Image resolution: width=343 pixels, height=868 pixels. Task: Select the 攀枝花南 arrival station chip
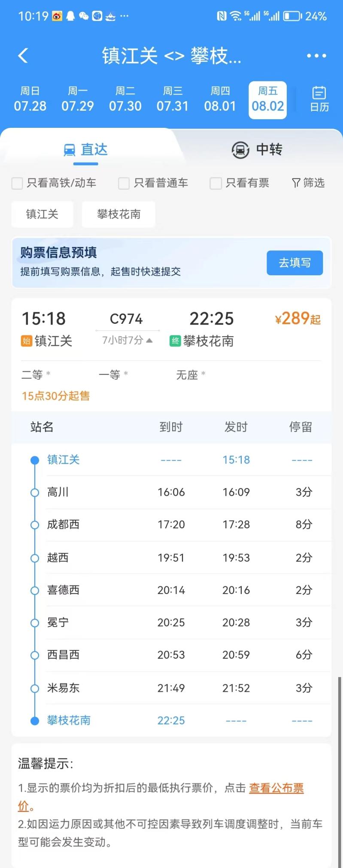coord(118,214)
